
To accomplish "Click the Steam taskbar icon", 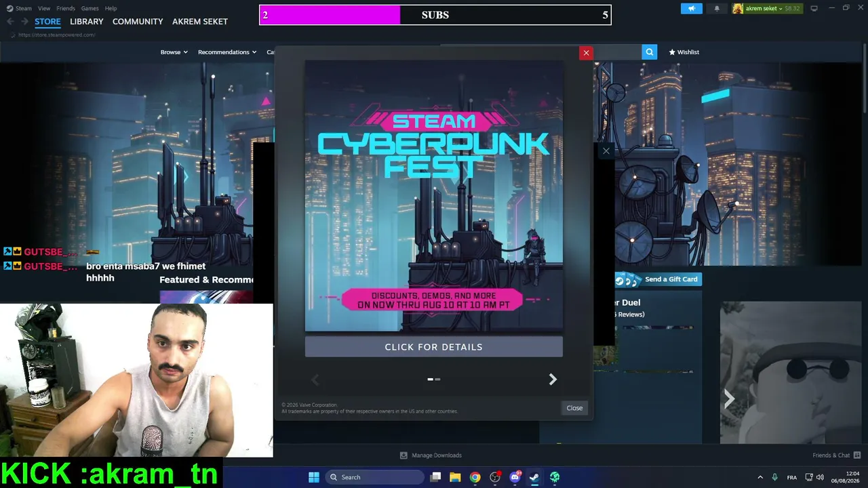I will tap(534, 477).
